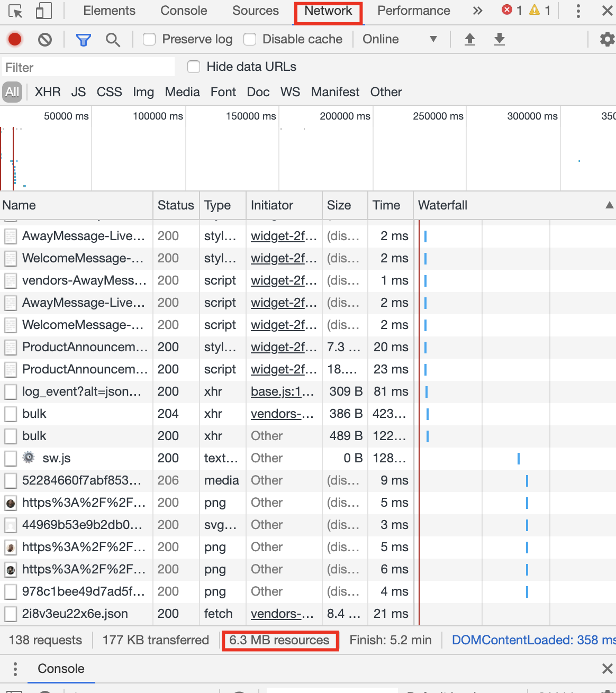Open DevTools settings gear
The image size is (616, 693).
[x=606, y=39]
